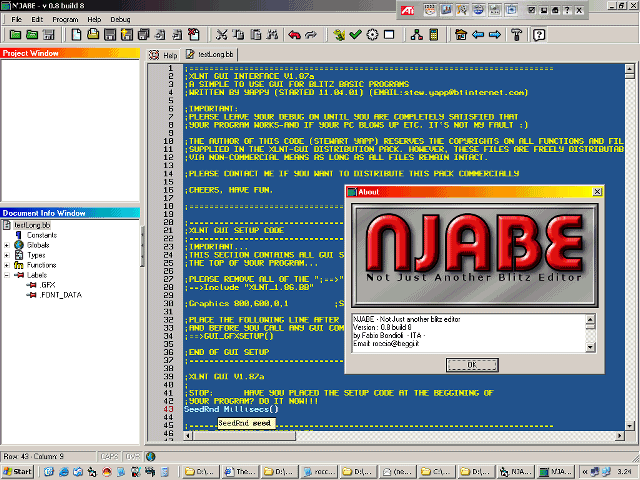Expand the Globals tree node
Image resolution: width=640 pixels, height=480 pixels.
(7, 245)
